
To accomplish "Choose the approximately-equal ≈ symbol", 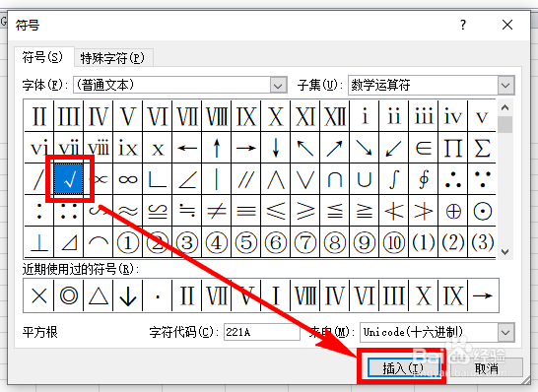I will click(x=128, y=210).
